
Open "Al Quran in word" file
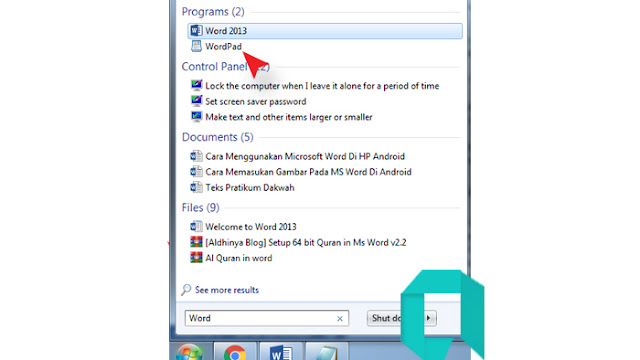pyautogui.click(x=238, y=258)
